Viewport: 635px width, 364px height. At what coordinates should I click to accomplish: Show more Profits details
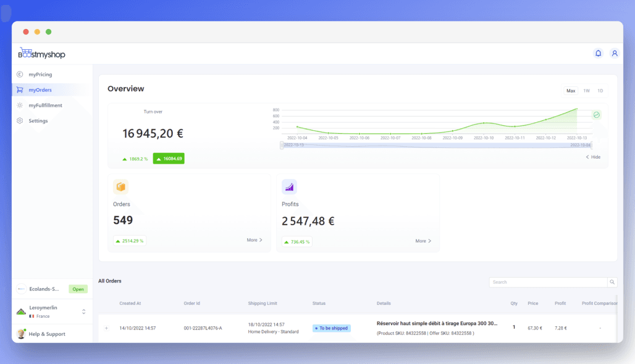pos(423,241)
